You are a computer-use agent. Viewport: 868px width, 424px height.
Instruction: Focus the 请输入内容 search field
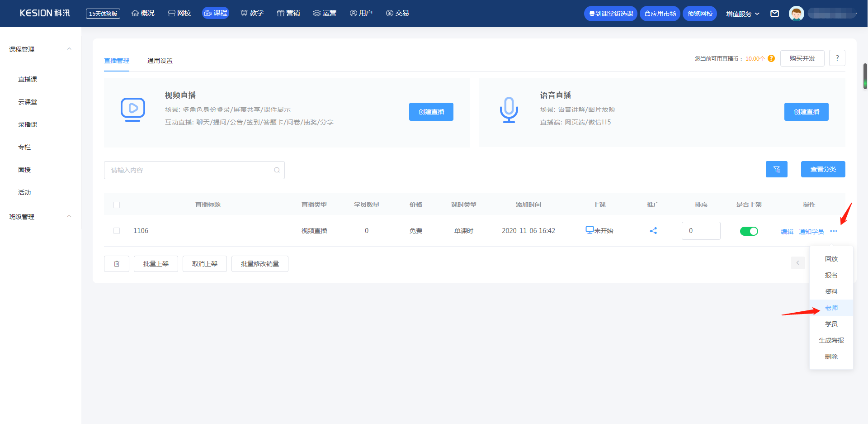[194, 170]
